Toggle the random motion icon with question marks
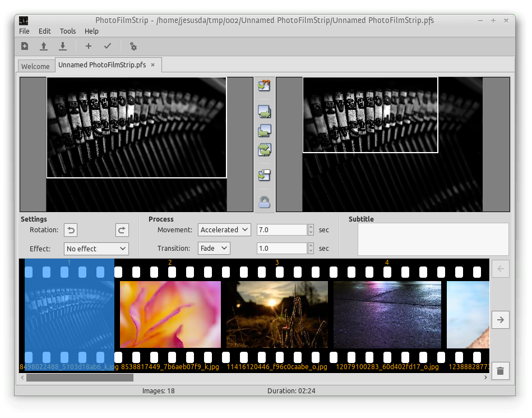The height and width of the screenshot is (418, 532). click(x=264, y=85)
